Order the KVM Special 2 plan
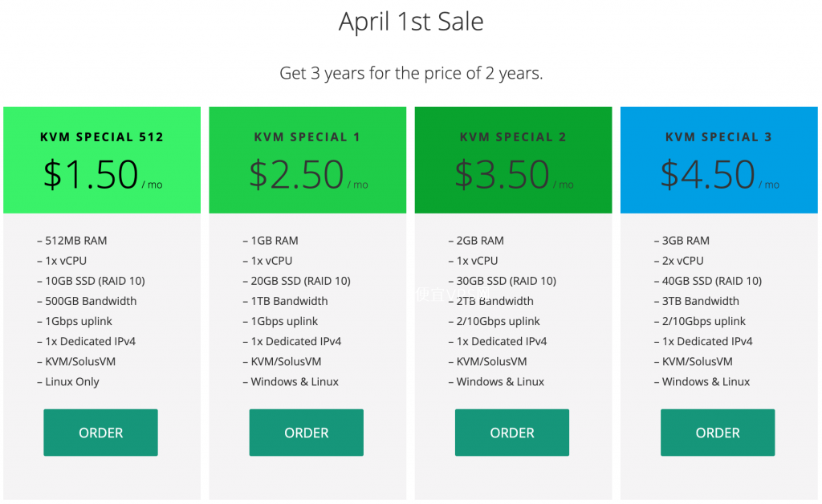This screenshot has width=822, height=504. 511,433
